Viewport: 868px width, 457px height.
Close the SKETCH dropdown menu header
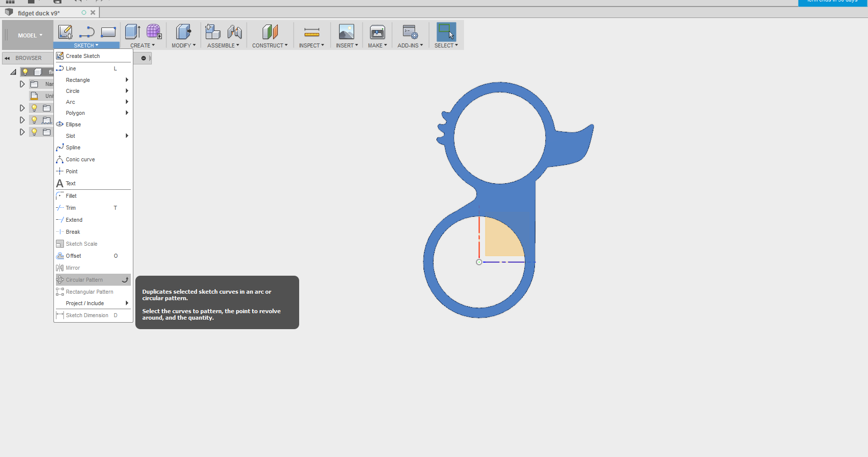pyautogui.click(x=86, y=45)
